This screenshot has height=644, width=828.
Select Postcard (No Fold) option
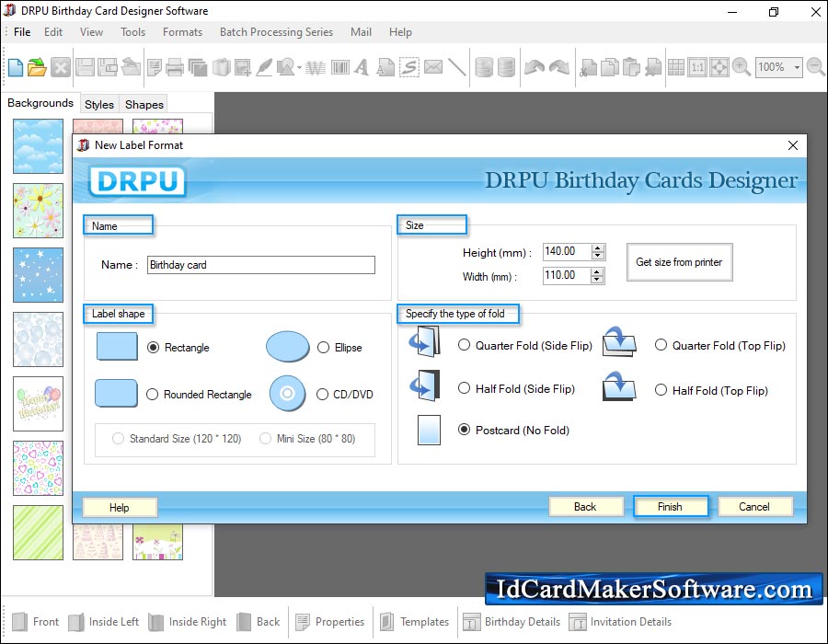tap(465, 429)
